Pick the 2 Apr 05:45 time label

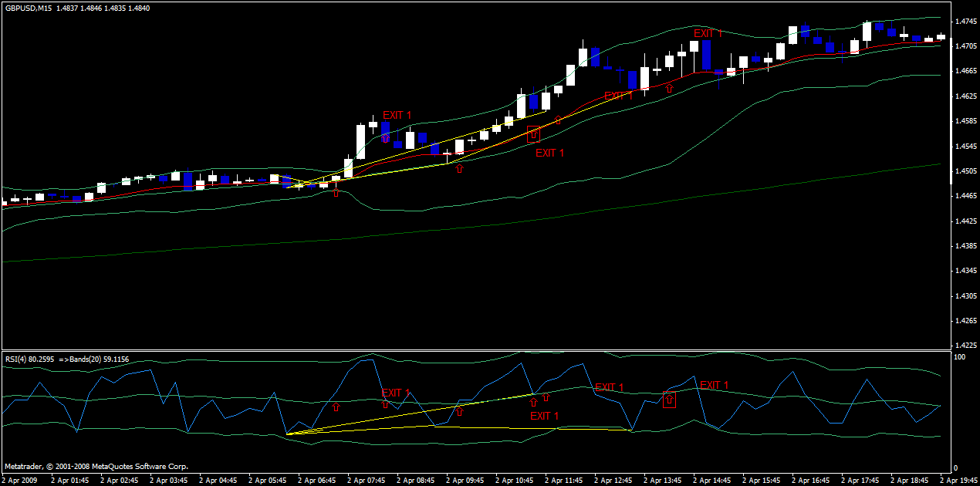click(268, 480)
